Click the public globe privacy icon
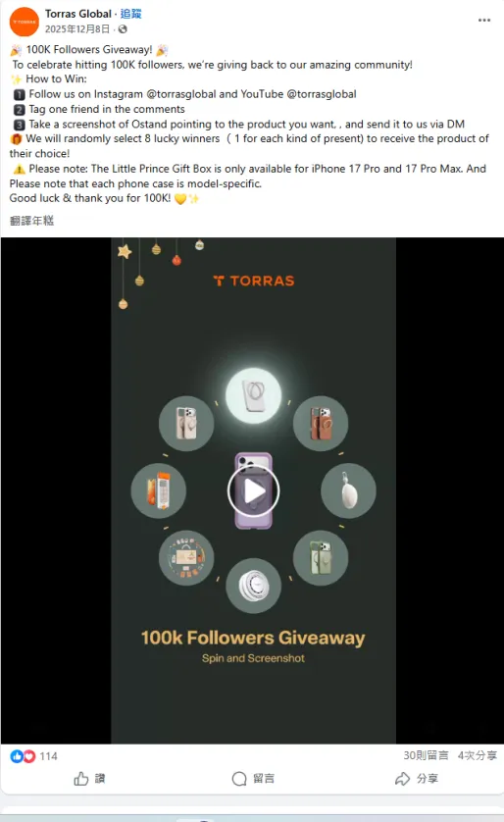This screenshot has height=822, width=504. [123, 28]
